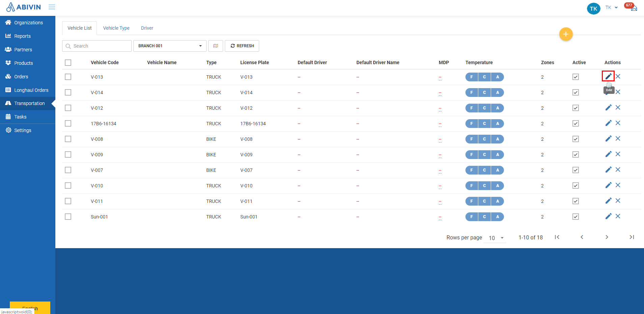
Task: Switch to the Vehicle Type tab
Action: click(116, 28)
